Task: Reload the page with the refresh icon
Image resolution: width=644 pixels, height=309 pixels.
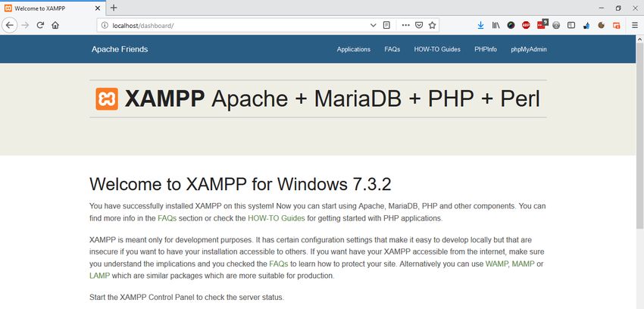Action: [40, 25]
